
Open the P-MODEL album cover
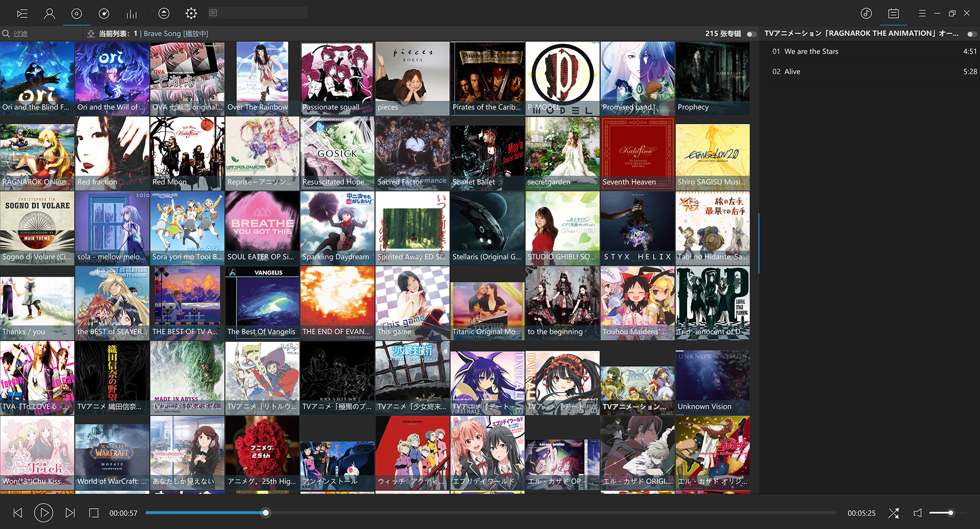point(562,78)
